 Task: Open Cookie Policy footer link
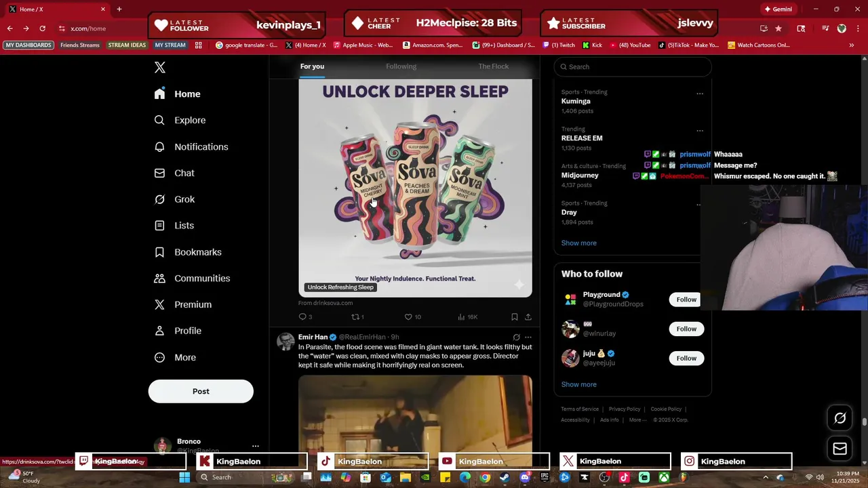[x=666, y=409]
